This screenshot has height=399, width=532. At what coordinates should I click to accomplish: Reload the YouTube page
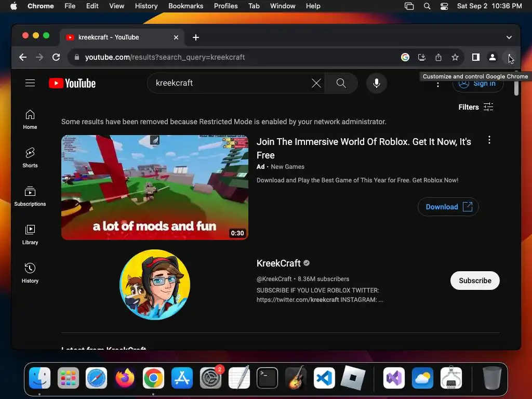56,57
